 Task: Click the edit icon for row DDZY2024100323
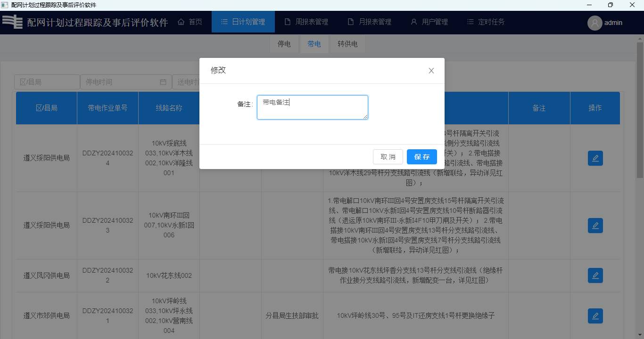click(595, 226)
